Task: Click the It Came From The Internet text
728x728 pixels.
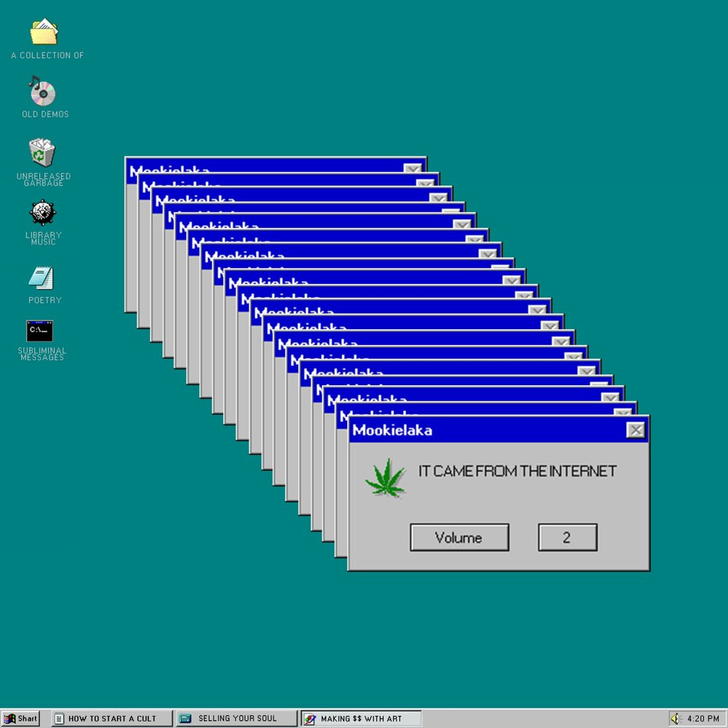Action: pyautogui.click(x=517, y=471)
